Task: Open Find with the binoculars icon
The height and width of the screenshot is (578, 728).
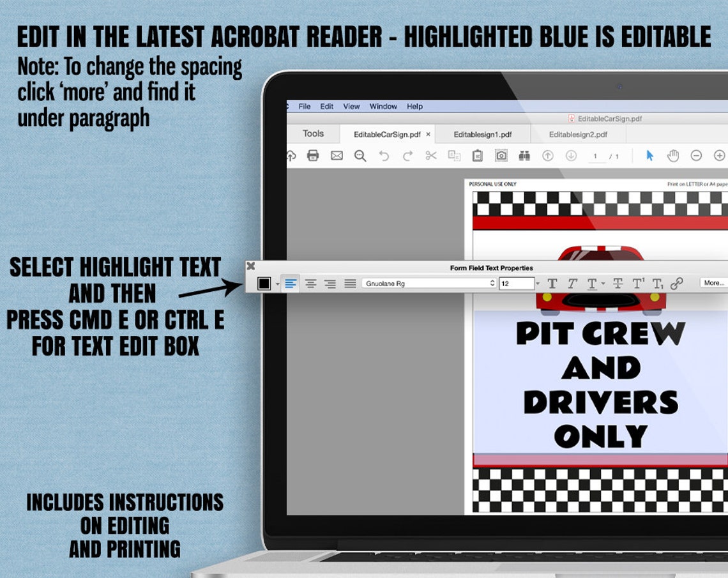Action: click(525, 155)
